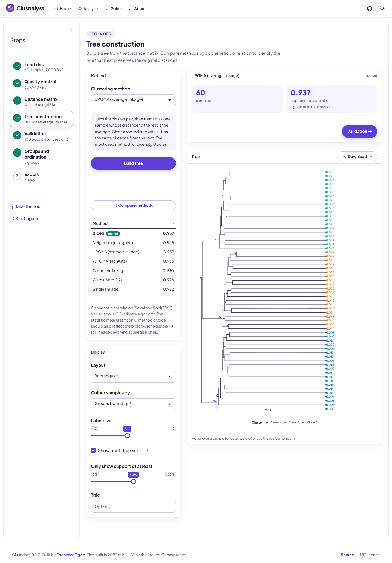Open the Layout dropdown
Screen dimensions: 392x563
(x=133, y=376)
